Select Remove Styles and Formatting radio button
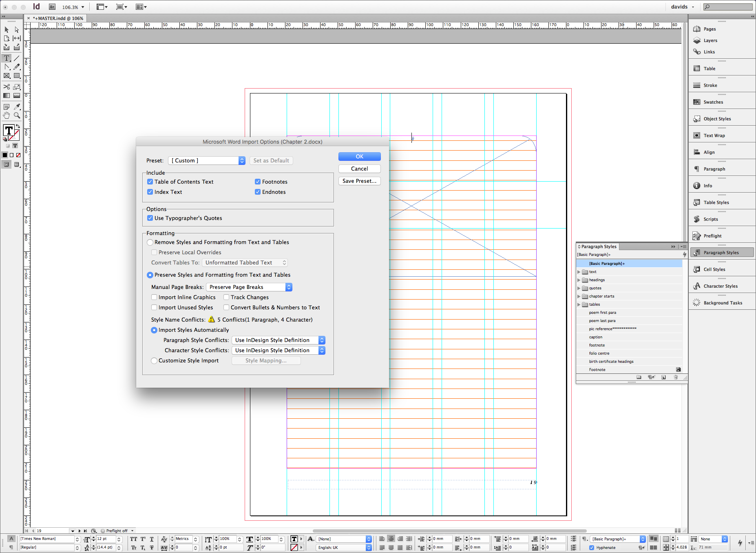The height and width of the screenshot is (553, 756). (150, 242)
